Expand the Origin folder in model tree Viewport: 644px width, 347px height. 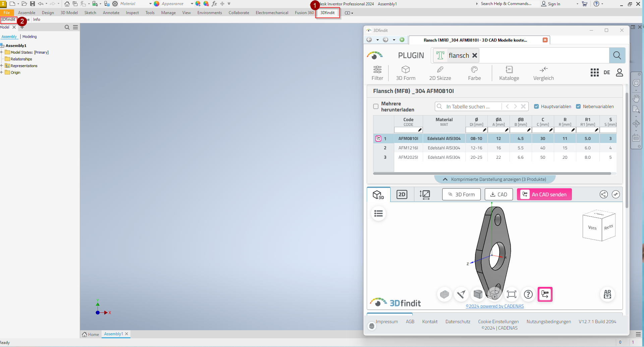click(x=2, y=72)
